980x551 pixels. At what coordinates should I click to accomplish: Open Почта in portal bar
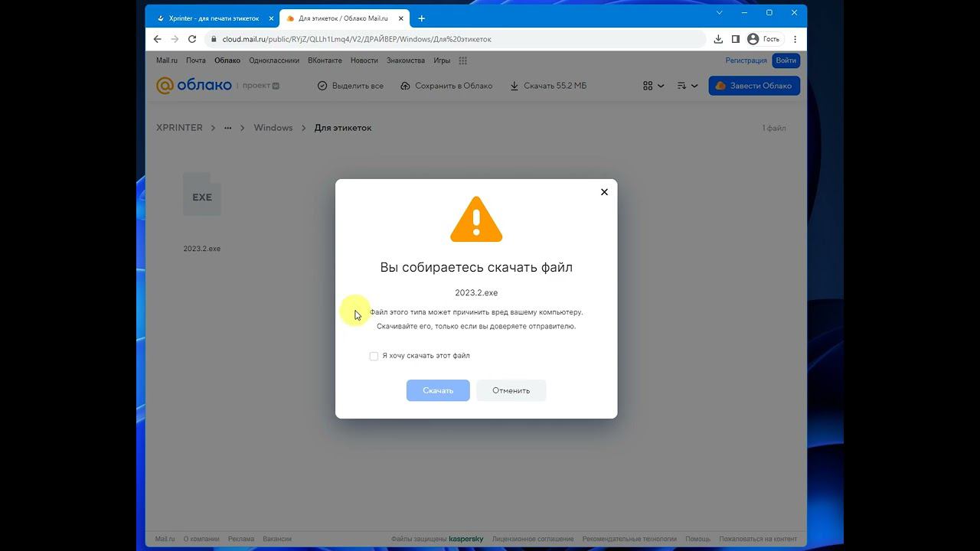196,60
